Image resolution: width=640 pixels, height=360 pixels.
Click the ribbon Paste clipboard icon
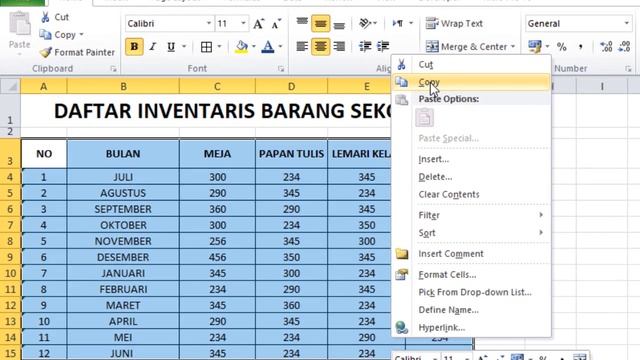20,23
